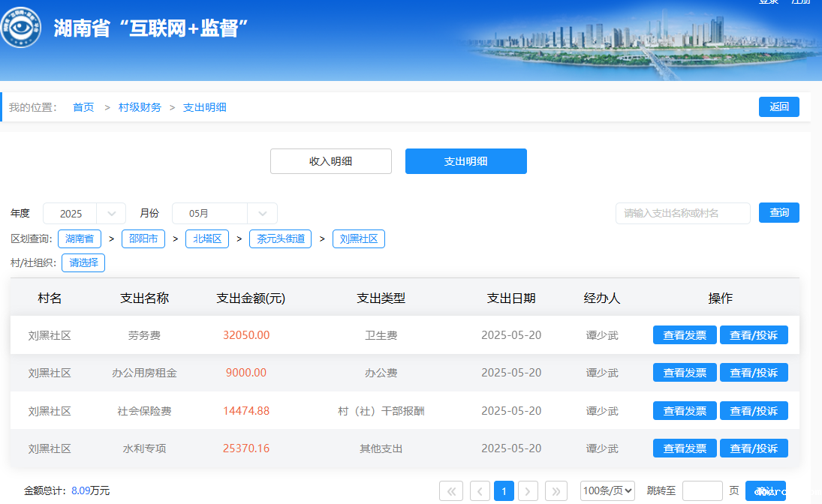Click the jump-to page number input
The height and width of the screenshot is (504, 822).
point(702,491)
